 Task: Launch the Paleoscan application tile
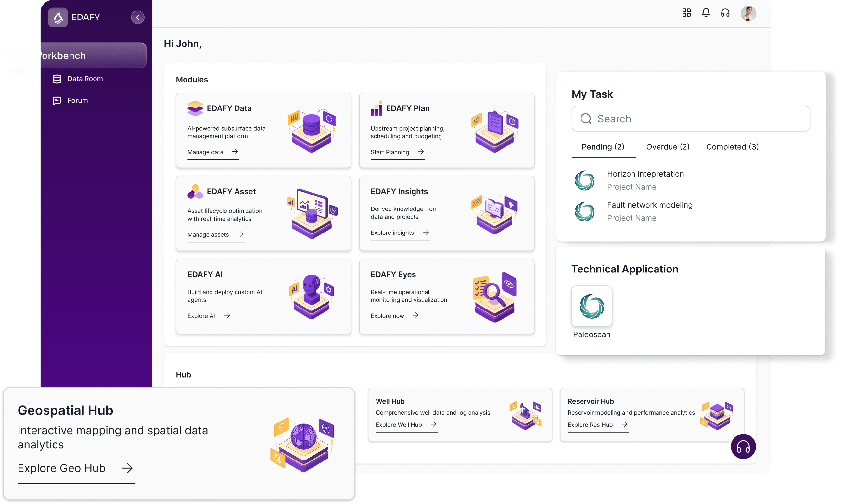(591, 306)
